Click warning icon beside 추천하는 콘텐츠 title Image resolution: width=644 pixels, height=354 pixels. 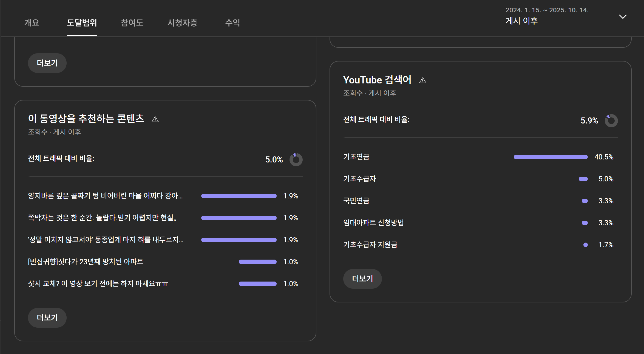(155, 119)
